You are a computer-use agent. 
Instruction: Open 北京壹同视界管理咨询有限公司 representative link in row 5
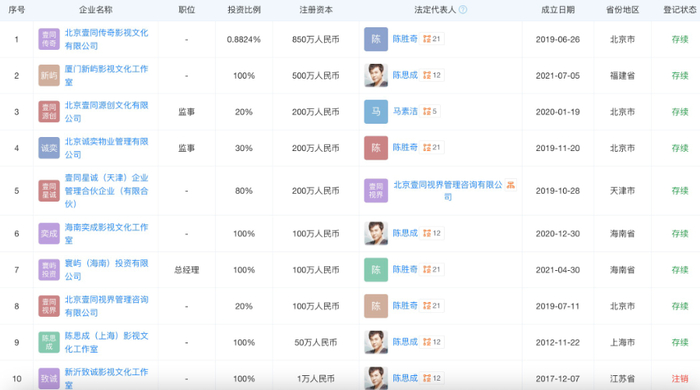[448, 191]
